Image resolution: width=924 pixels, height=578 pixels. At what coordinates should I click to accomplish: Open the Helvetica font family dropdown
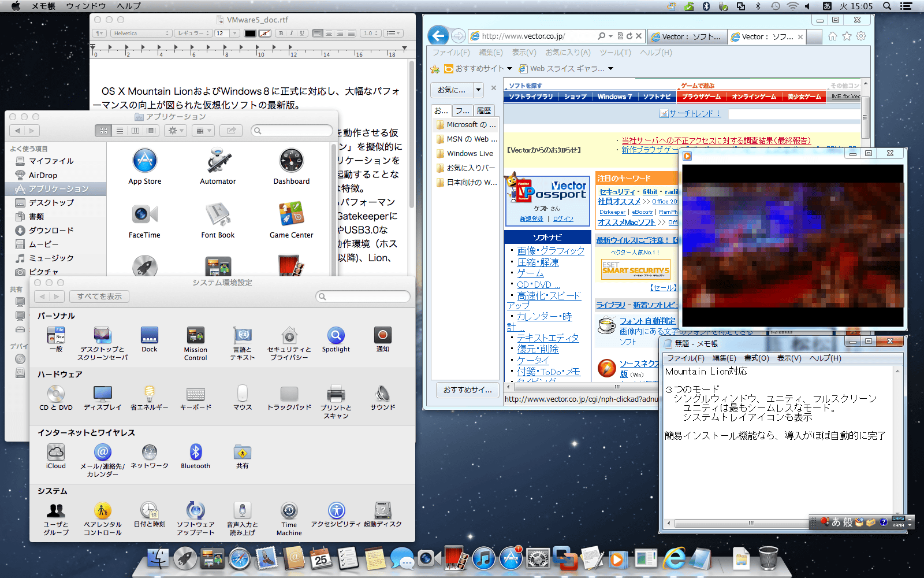point(141,33)
